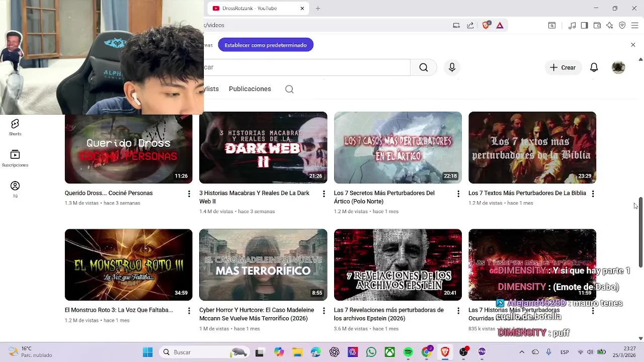Open Microsoft Edge from the taskbar
Screen dimensions: 644x362
click(316, 352)
